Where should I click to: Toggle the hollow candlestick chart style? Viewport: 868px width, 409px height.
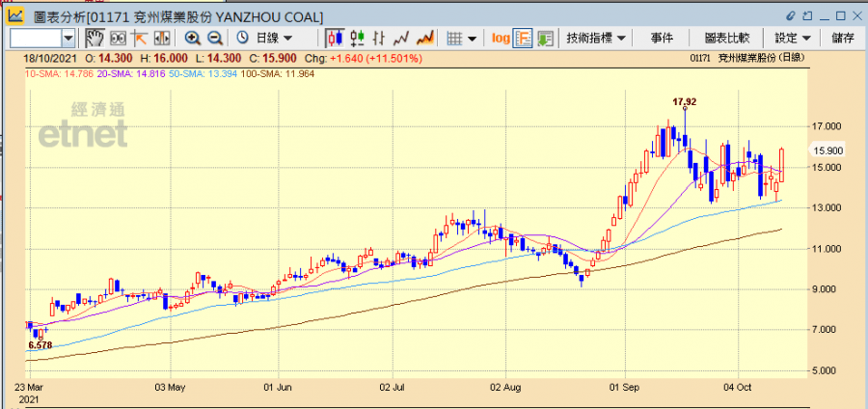click(358, 38)
